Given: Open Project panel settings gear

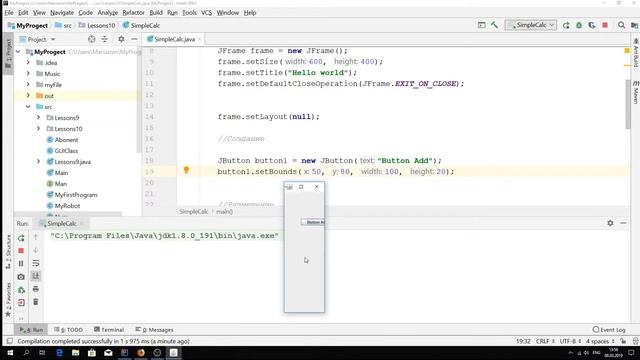Looking at the screenshot, I should pyautogui.click(x=121, y=39).
